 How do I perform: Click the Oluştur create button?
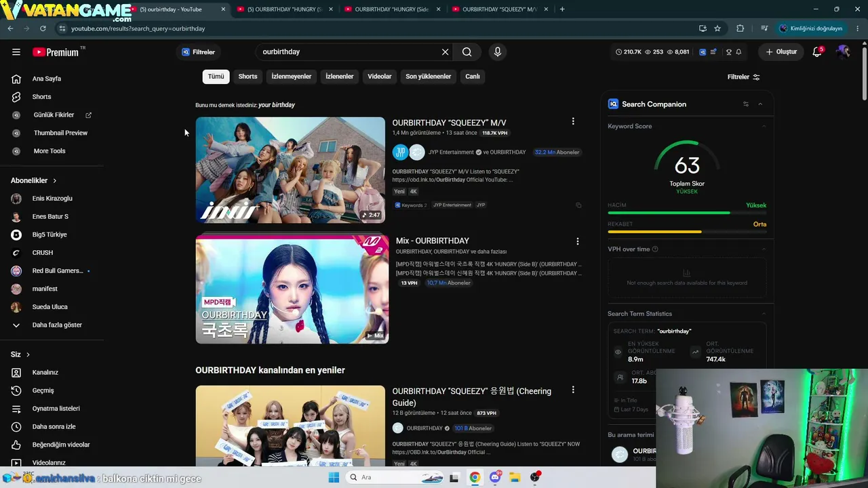[781, 52]
